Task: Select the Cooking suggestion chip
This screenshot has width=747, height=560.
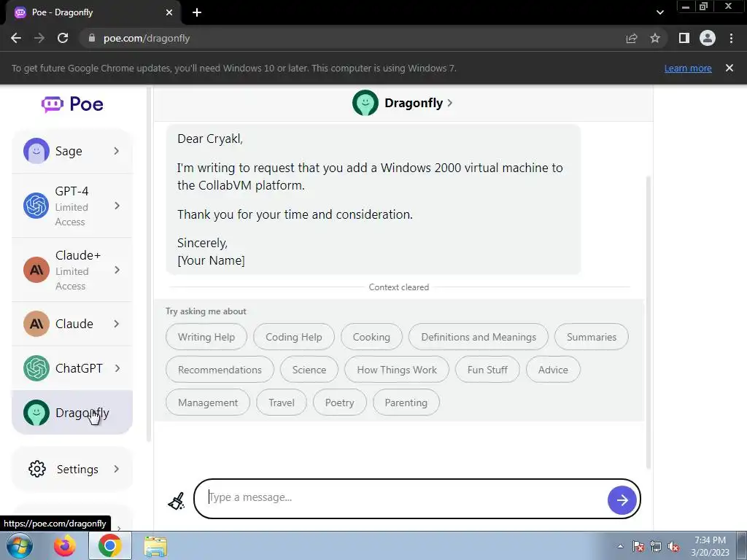Action: pyautogui.click(x=371, y=337)
